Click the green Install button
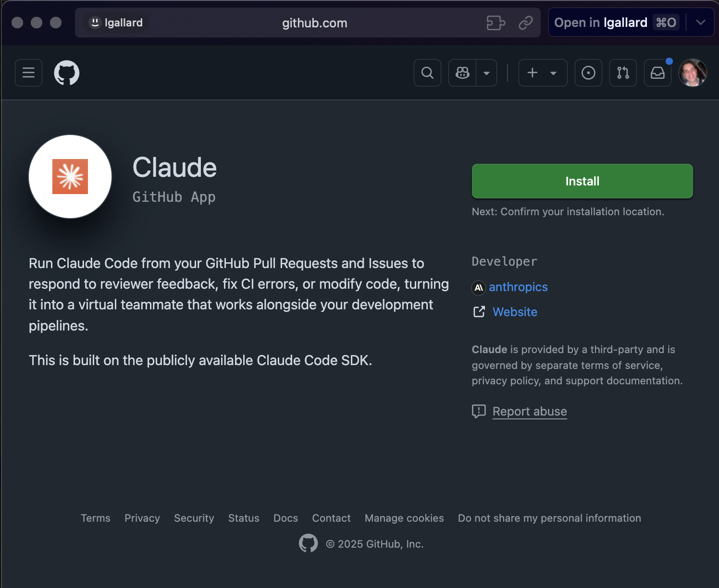The width and height of the screenshot is (719, 588). [582, 181]
